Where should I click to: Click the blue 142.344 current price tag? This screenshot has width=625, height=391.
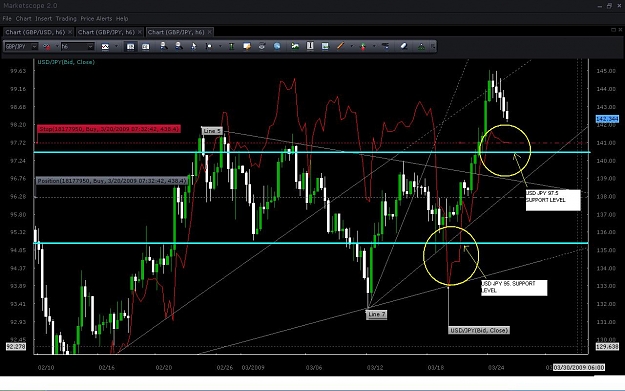tap(607, 119)
